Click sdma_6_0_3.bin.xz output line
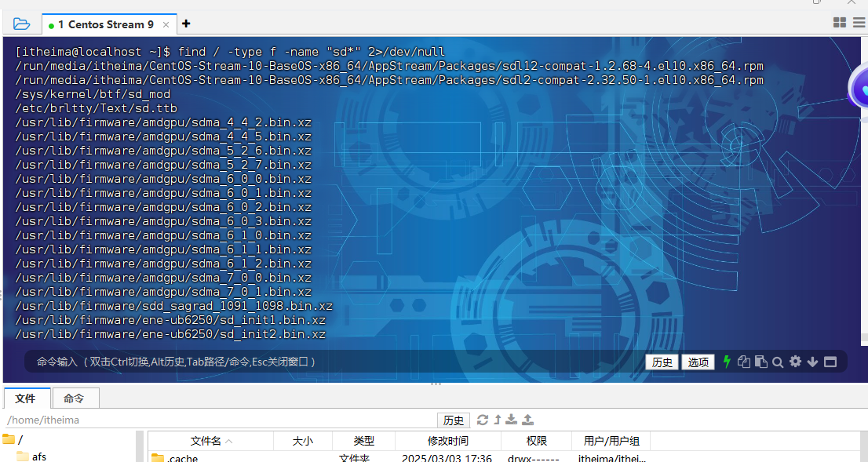 (x=163, y=221)
